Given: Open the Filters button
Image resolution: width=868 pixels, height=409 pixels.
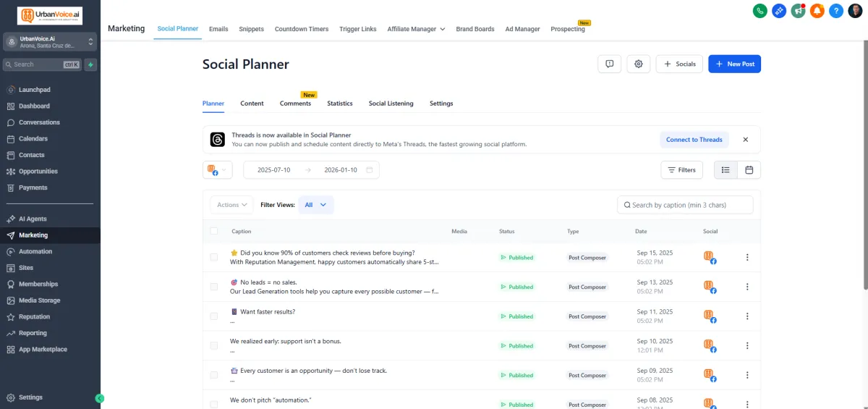Looking at the screenshot, I should 681,169.
